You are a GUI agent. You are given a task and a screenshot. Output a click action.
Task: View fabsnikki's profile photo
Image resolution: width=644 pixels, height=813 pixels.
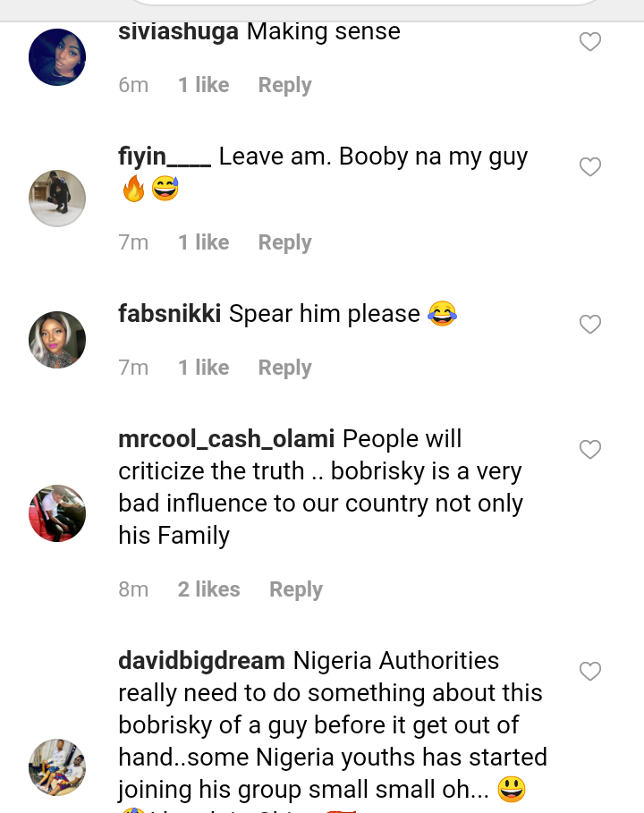57,340
